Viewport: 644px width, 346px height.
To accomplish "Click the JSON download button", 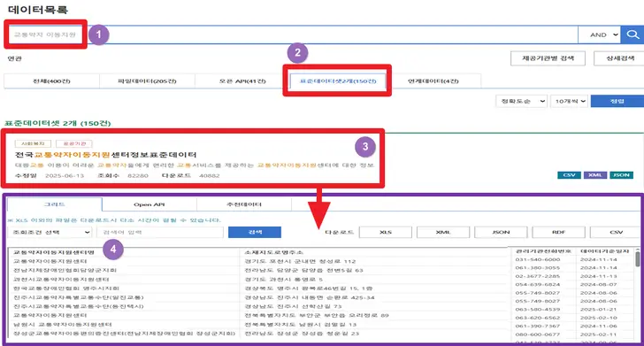I will (x=501, y=232).
